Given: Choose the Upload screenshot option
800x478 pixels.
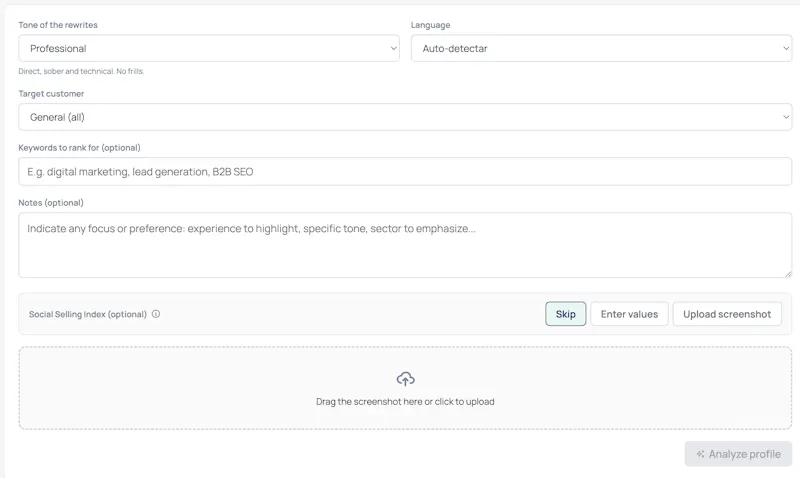Looking at the screenshot, I should pyautogui.click(x=727, y=314).
